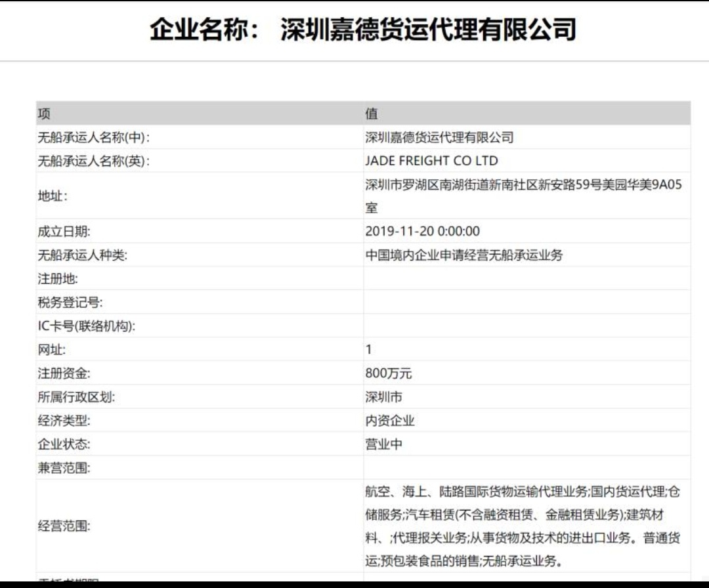709x588 pixels.
Task: Select the value 800万元
Action: 389,373
